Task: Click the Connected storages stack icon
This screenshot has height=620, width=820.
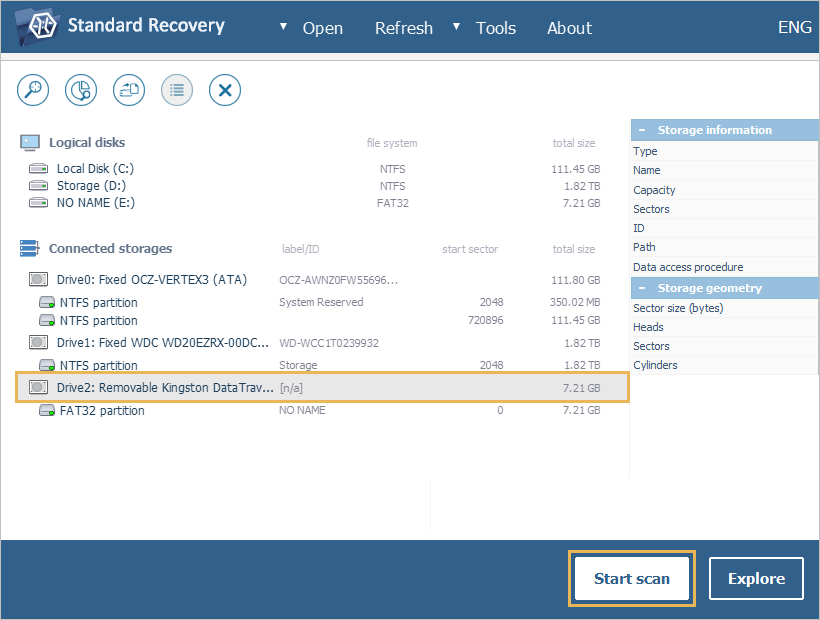Action: 30,249
